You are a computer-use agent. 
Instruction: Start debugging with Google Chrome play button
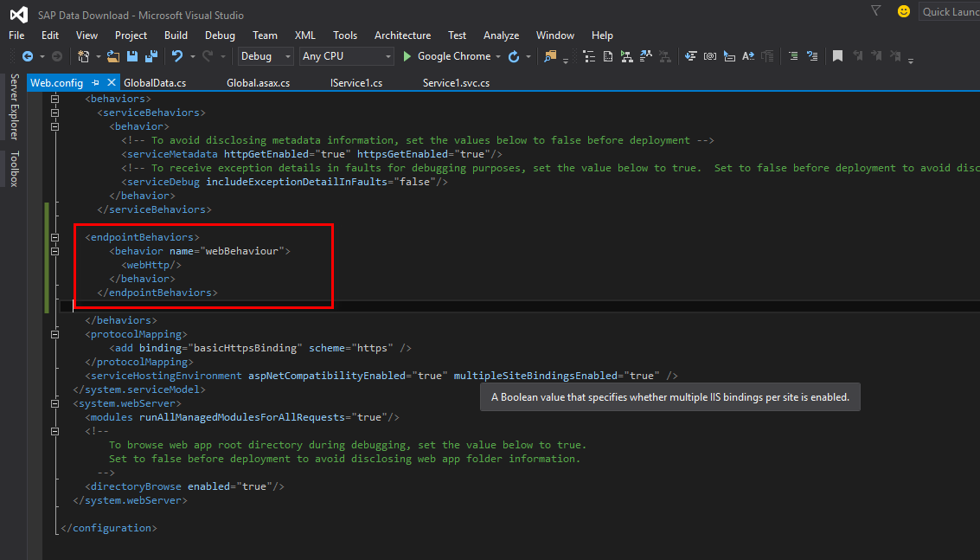[x=407, y=56]
